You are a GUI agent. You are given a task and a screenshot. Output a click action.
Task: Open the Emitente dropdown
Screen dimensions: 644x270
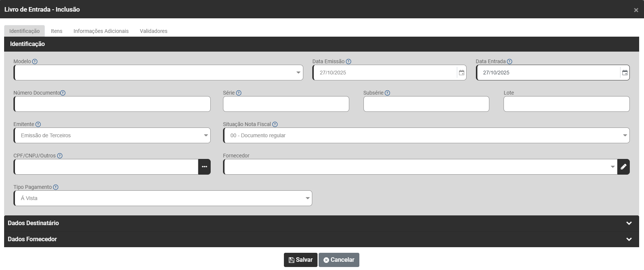(x=112, y=135)
